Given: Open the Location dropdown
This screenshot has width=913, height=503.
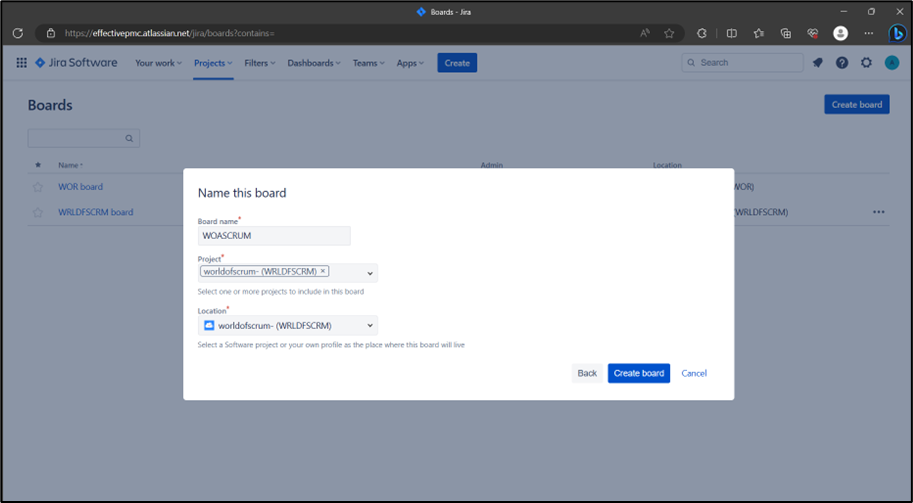Looking at the screenshot, I should tap(288, 325).
